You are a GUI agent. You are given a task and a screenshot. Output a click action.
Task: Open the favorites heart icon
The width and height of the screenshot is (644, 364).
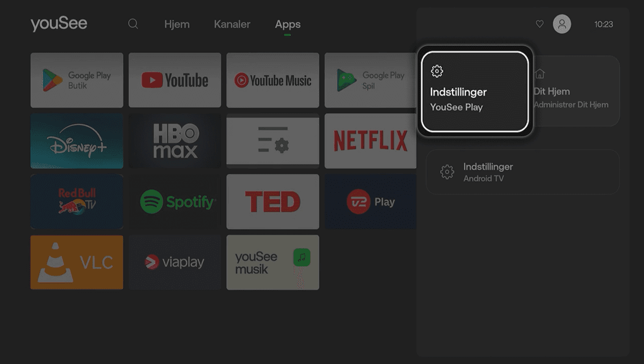click(x=540, y=24)
